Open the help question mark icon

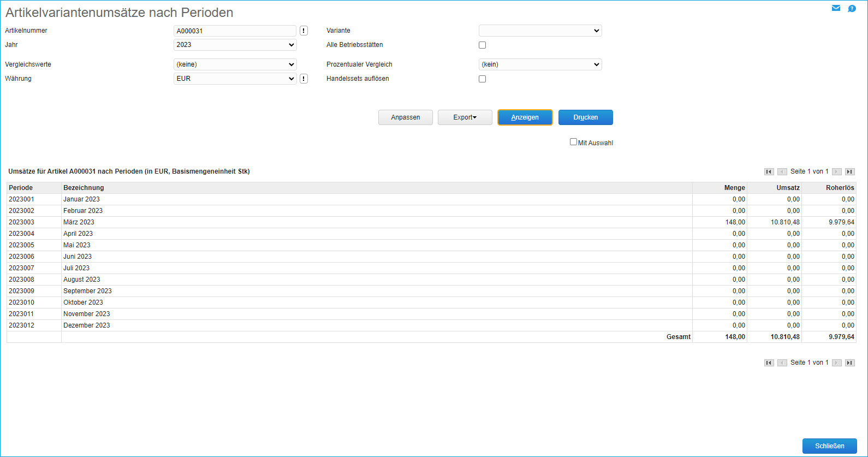852,8
